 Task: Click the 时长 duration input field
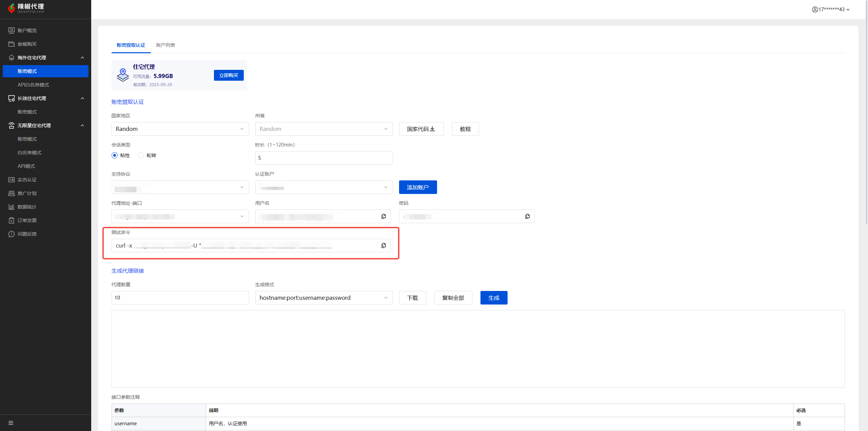coord(324,158)
